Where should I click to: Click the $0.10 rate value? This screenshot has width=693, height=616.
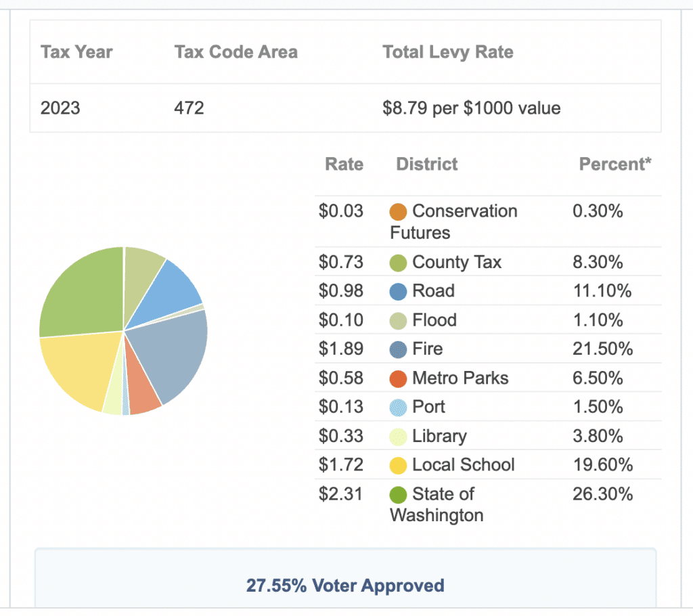click(x=341, y=320)
